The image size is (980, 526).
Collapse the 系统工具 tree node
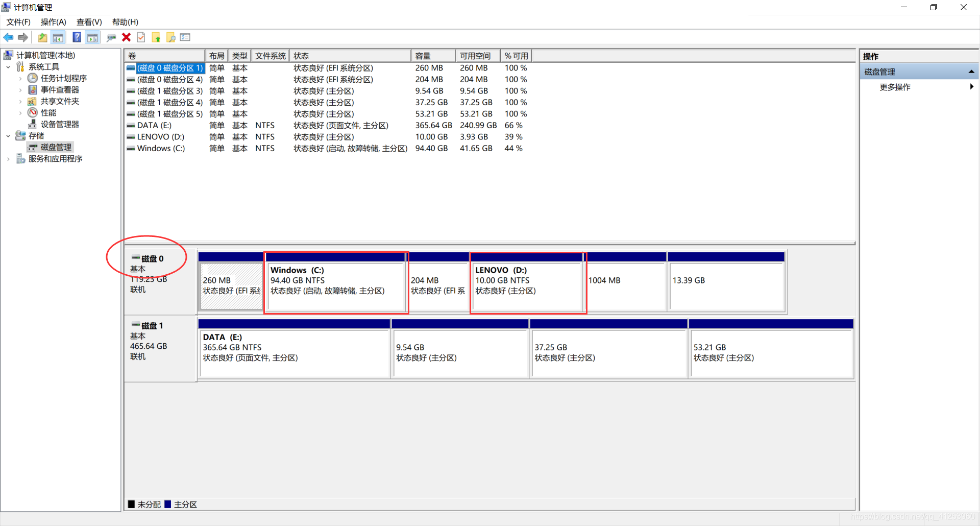click(x=8, y=67)
